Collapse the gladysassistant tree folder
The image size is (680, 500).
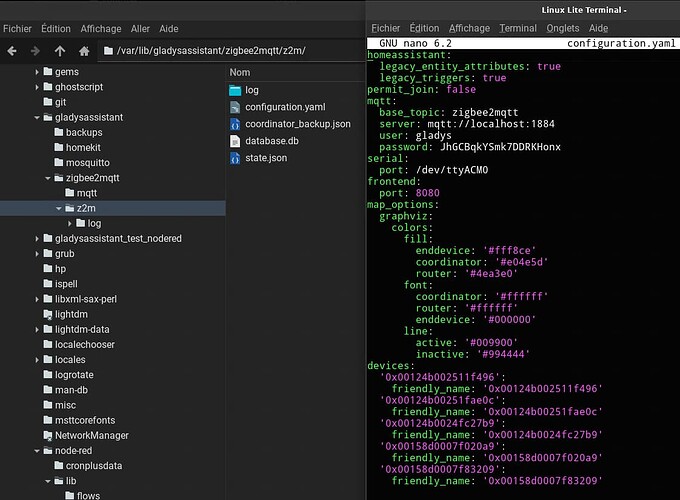[37, 117]
